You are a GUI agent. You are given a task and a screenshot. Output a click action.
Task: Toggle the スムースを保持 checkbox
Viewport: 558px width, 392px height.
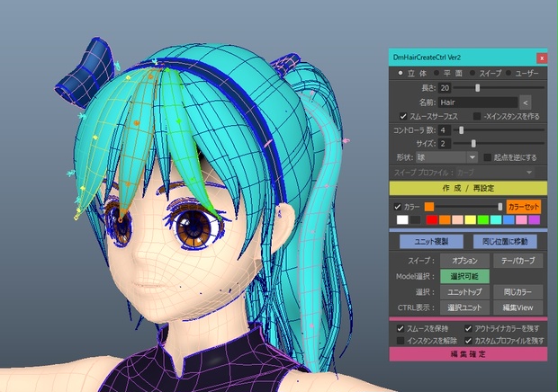[400, 328]
